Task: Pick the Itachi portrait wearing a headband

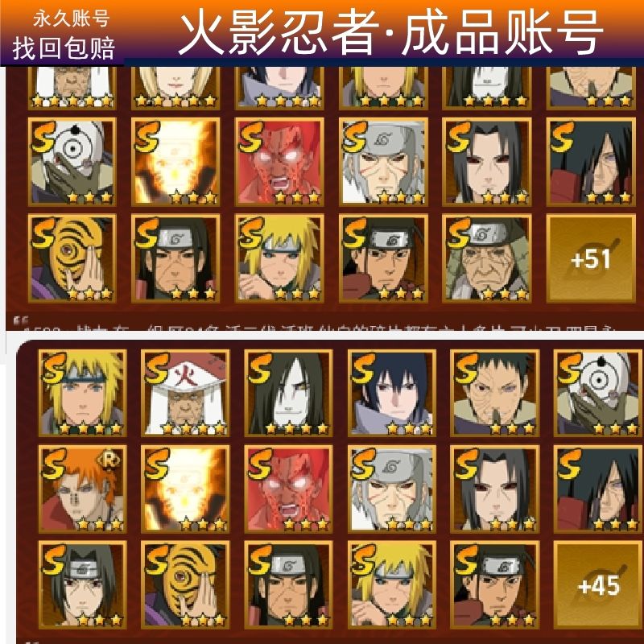Action: (82, 585)
